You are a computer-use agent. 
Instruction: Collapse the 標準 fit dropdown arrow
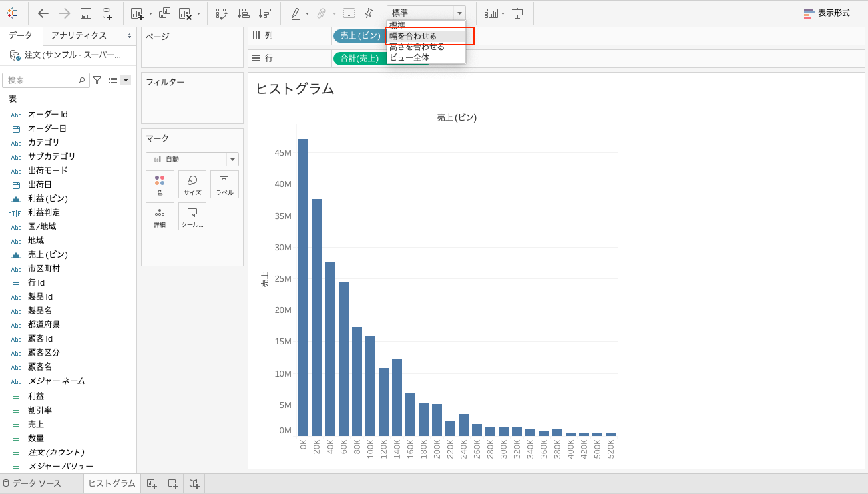pyautogui.click(x=459, y=13)
